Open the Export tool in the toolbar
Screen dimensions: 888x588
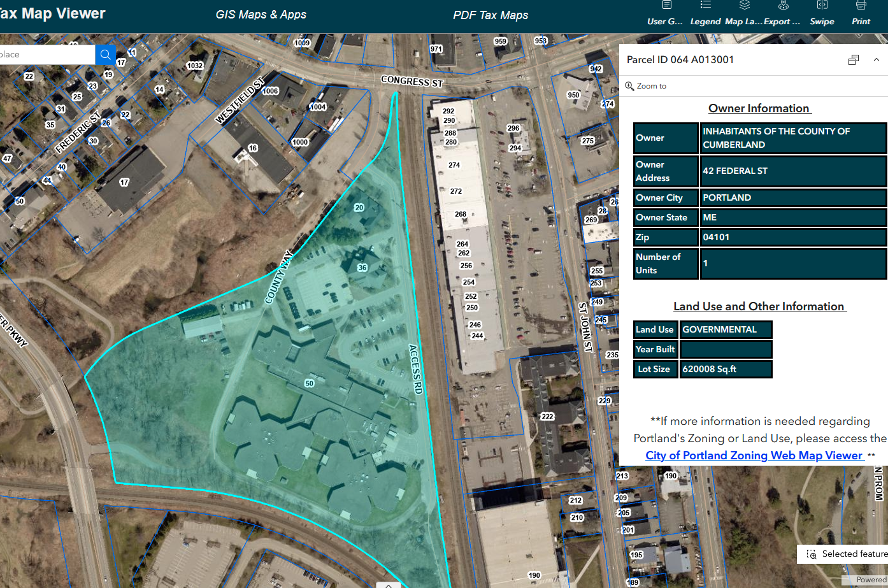tap(782, 13)
